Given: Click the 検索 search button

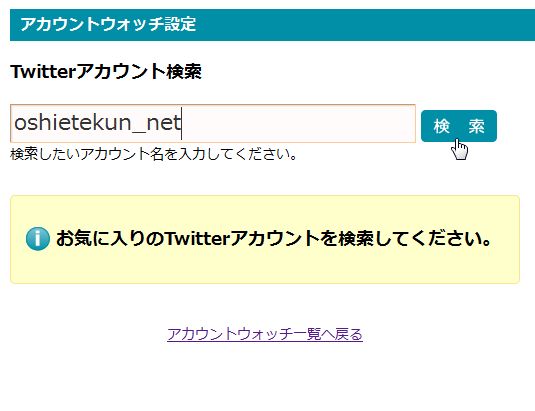Looking at the screenshot, I should [459, 126].
